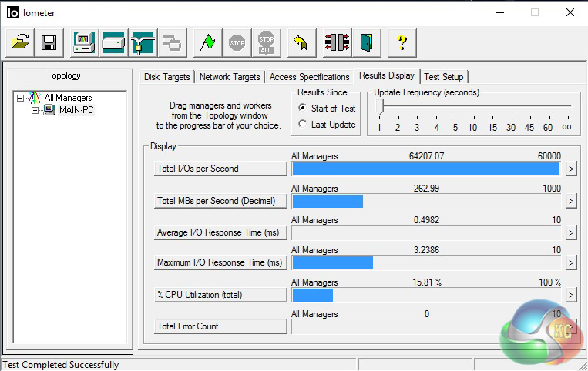Screen dimensions: 588x371
Task: Go to the Test Setup tab
Action: tap(444, 77)
